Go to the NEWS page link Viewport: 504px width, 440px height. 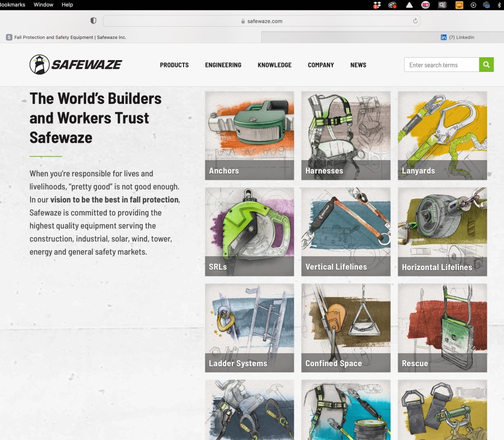tap(358, 65)
